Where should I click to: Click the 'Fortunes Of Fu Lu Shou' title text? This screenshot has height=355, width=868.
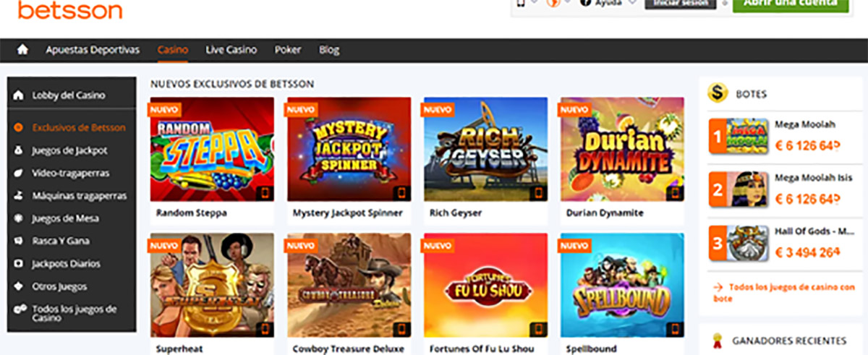coord(480,349)
